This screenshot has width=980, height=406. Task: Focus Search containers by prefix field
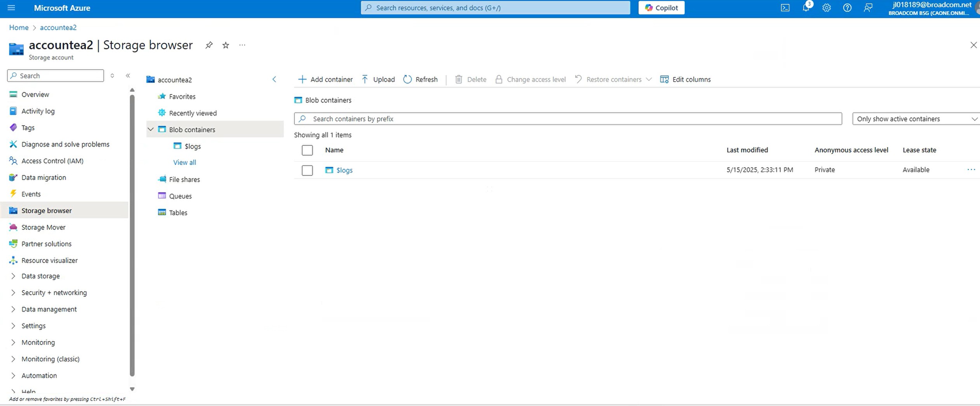tap(568, 119)
